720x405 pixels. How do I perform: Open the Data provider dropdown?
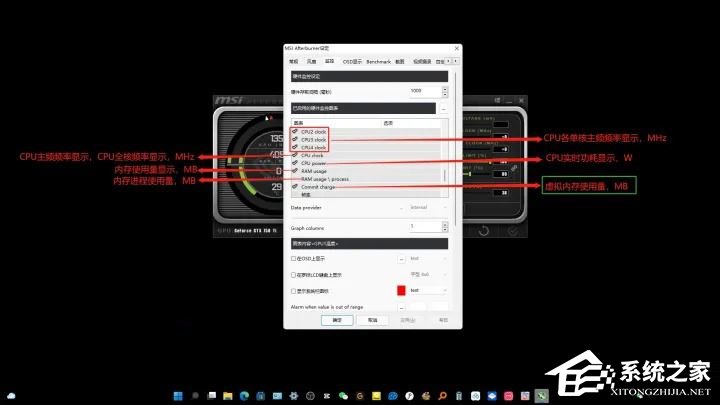click(x=428, y=208)
